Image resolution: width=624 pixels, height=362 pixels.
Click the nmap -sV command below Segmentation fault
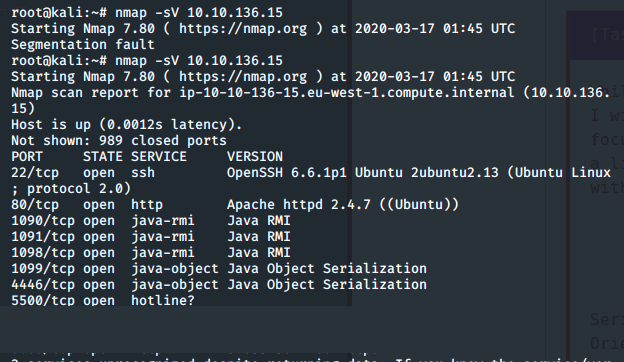[199, 60]
